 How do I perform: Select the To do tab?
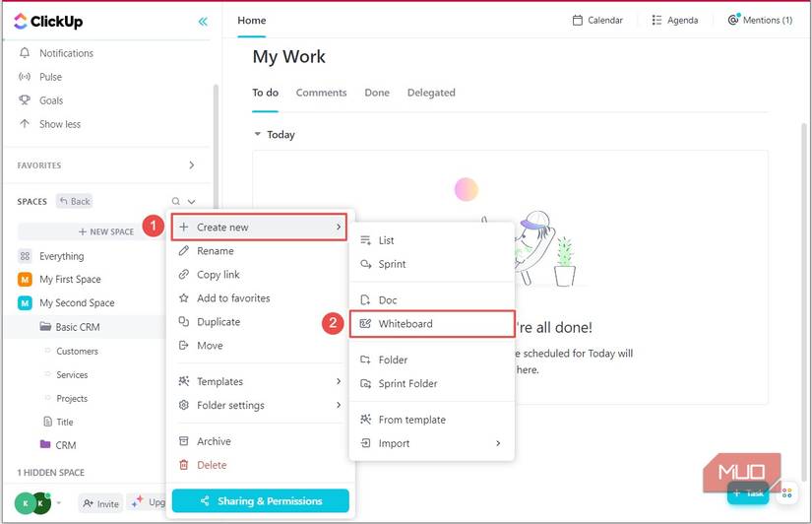265,93
